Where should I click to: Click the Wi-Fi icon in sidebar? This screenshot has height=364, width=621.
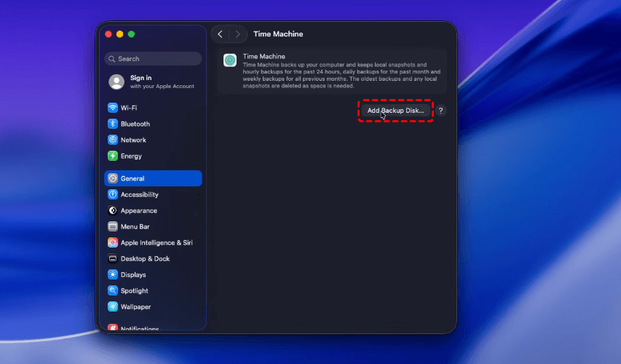(113, 108)
